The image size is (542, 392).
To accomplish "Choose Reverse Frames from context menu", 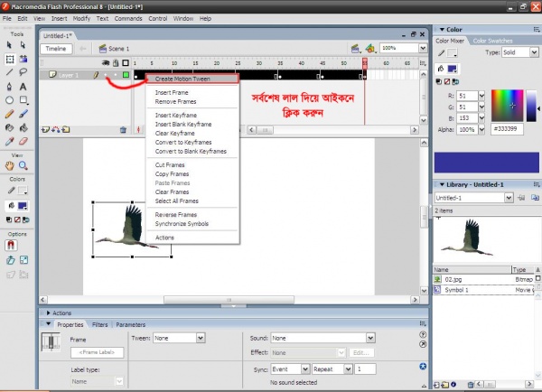I will point(192,215).
